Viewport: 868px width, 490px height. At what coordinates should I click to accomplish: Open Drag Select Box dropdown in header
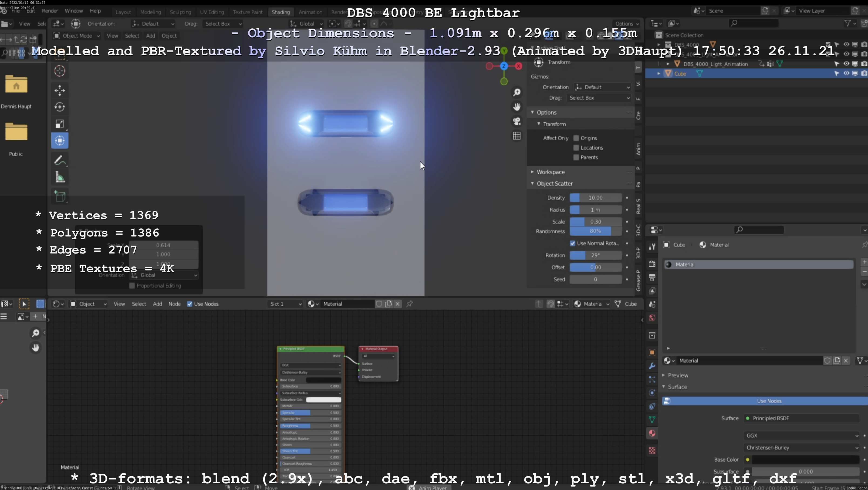tap(222, 23)
